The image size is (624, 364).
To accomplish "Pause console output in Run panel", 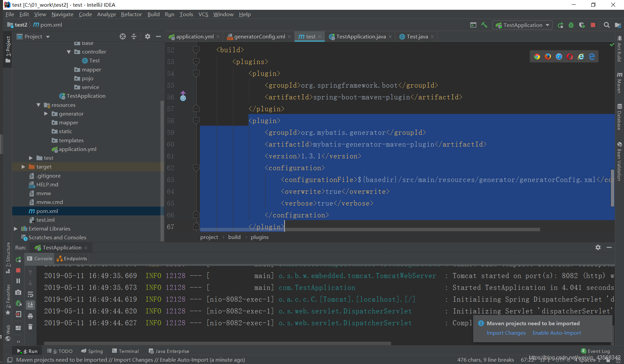I will pyautogui.click(x=18, y=281).
